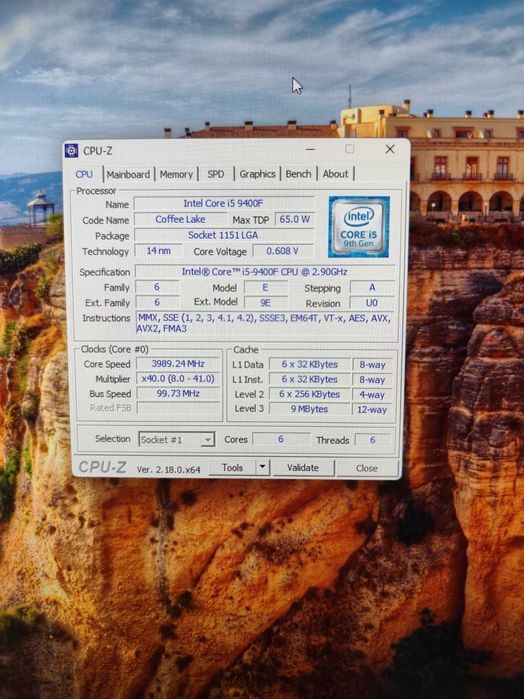Go to the Graphics tab
This screenshot has width=524, height=699.
[257, 174]
